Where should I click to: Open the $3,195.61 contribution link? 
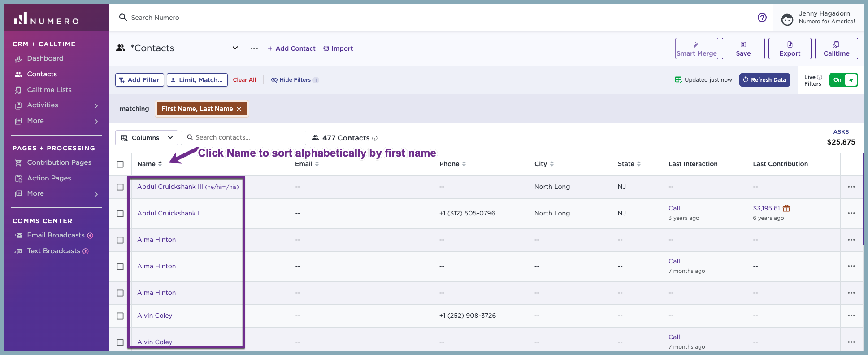click(767, 208)
